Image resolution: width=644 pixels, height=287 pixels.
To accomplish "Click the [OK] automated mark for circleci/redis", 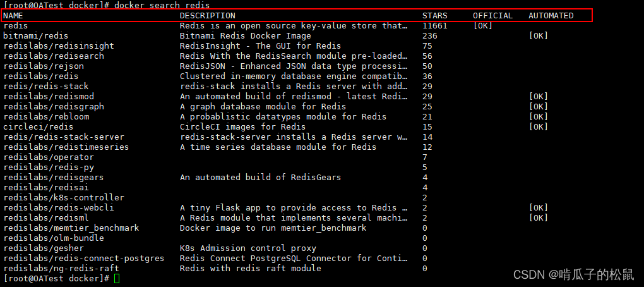I will point(538,126).
